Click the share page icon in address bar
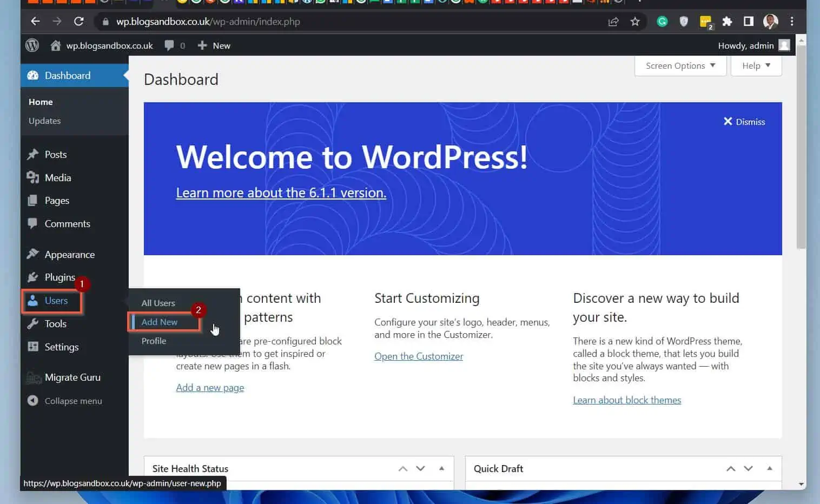820x504 pixels. tap(613, 22)
